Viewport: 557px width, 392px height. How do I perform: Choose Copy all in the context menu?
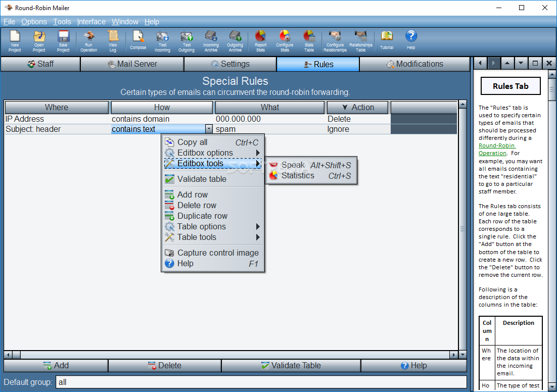(x=213, y=142)
